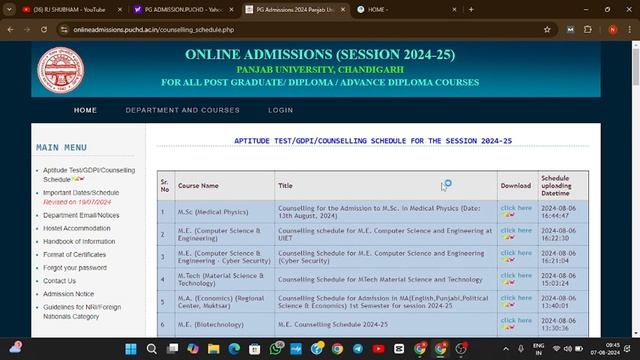Bookmark this page with the star icon
Viewport: 640px width, 360px height.
click(547, 29)
